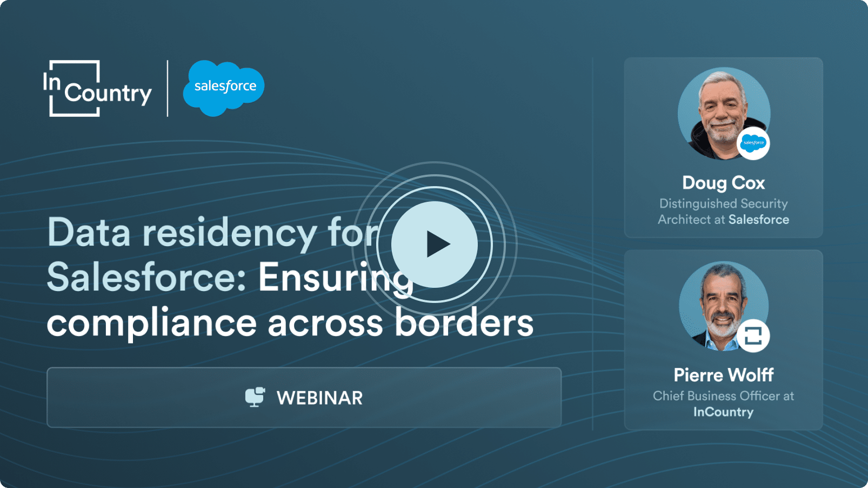868x488 pixels.
Task: Click the Salesforce badge on Doug Cox's avatar
Action: (753, 143)
